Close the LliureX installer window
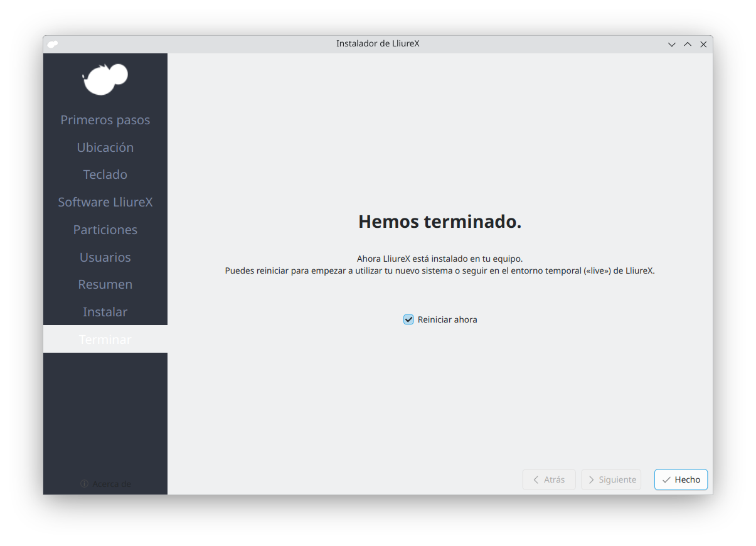This screenshot has height=546, width=756. click(703, 45)
